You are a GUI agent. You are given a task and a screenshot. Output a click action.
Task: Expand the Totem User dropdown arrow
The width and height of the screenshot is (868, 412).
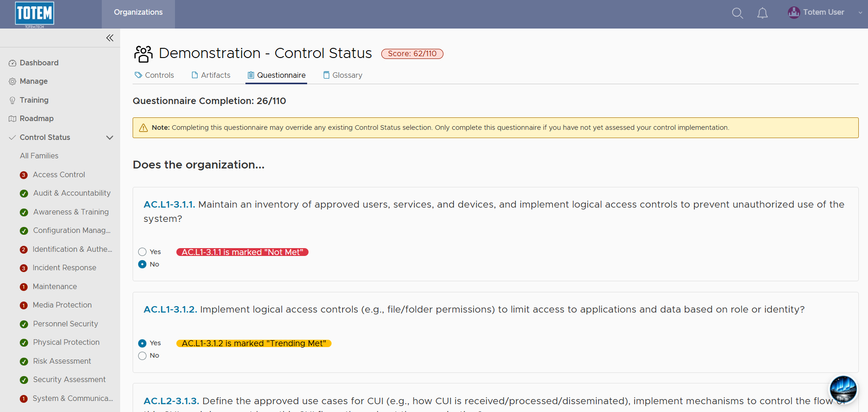click(860, 13)
